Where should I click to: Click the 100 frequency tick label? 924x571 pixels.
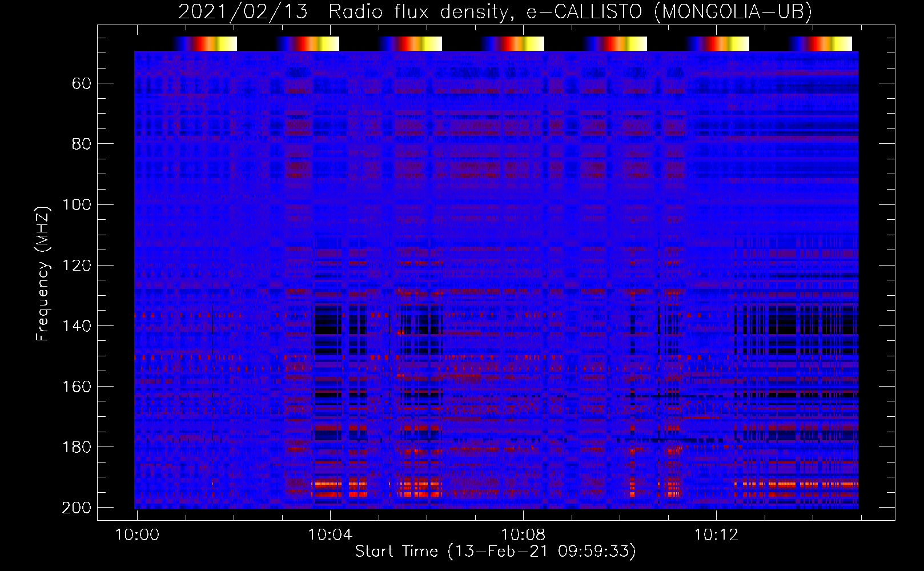(77, 205)
